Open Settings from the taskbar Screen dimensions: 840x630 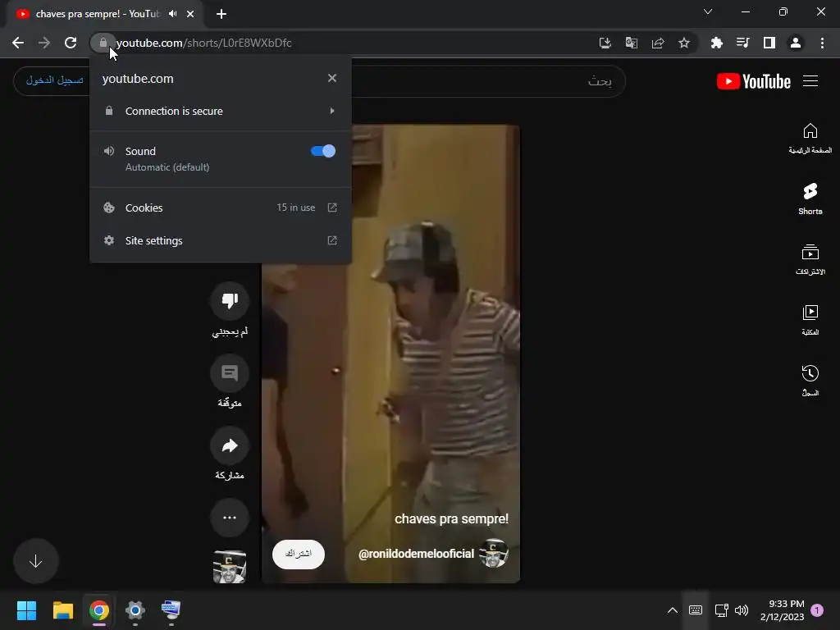[135, 610]
